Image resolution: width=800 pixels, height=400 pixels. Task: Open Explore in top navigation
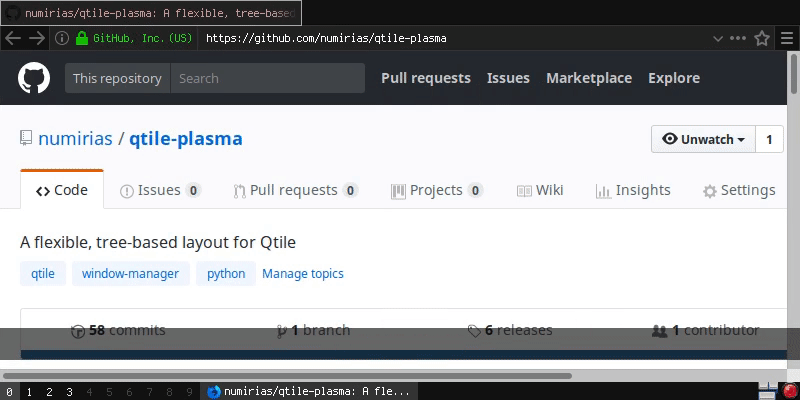tap(674, 78)
